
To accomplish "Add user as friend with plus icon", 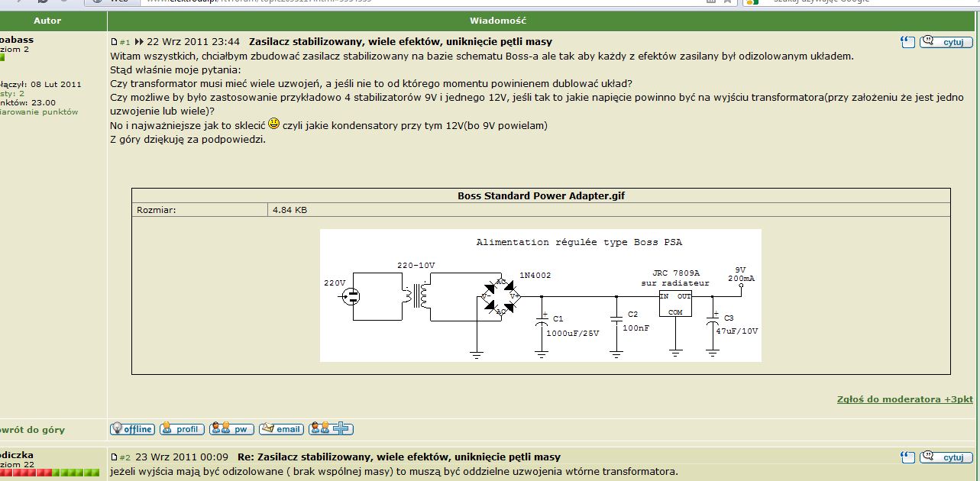I will pos(331,429).
